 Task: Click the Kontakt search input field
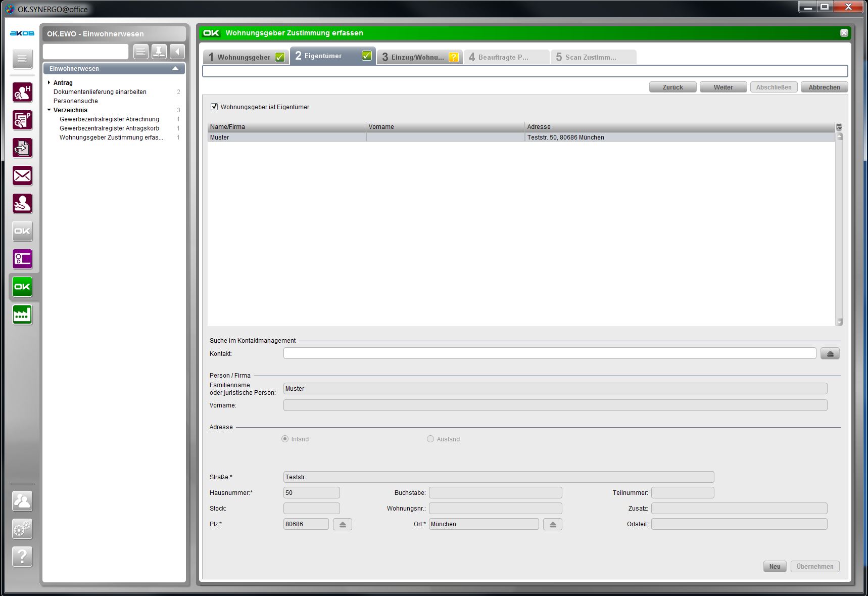click(549, 353)
